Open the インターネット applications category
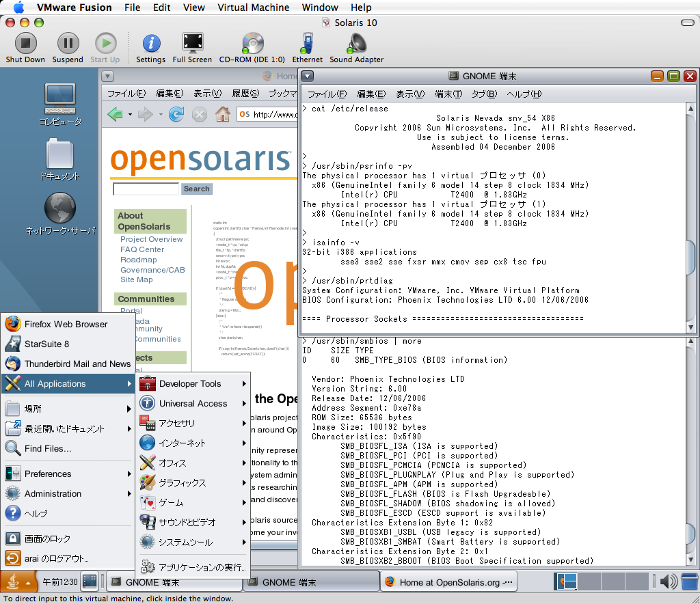The image size is (700, 604). (x=193, y=443)
